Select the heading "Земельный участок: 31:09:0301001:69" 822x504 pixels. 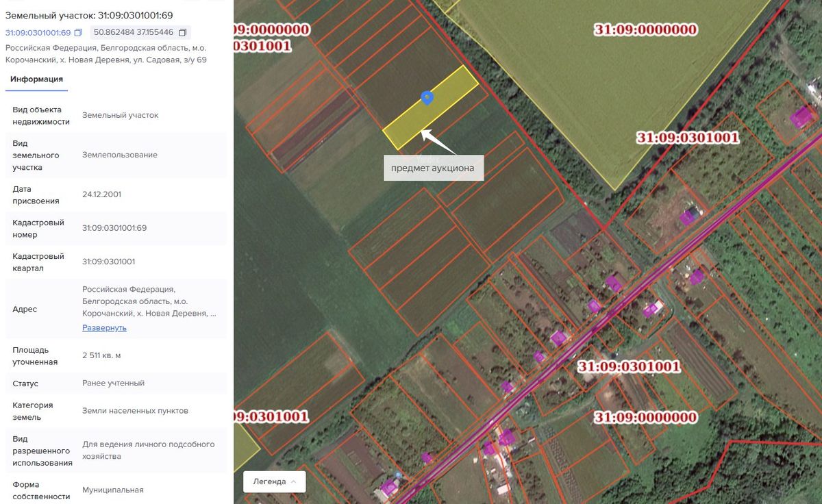click(89, 15)
